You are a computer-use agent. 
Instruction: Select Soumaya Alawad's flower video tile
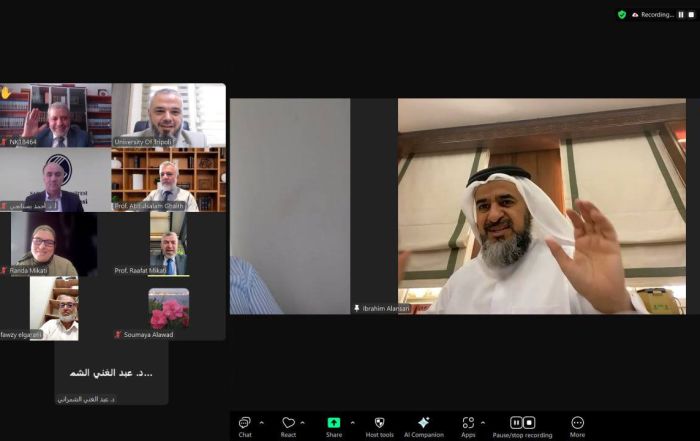(x=168, y=309)
